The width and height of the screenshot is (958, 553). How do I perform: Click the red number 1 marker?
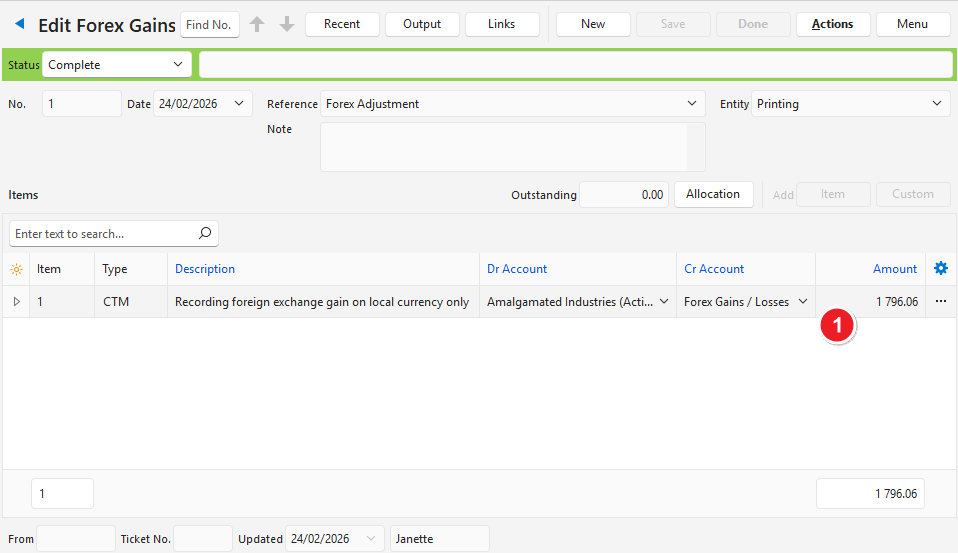tap(837, 326)
